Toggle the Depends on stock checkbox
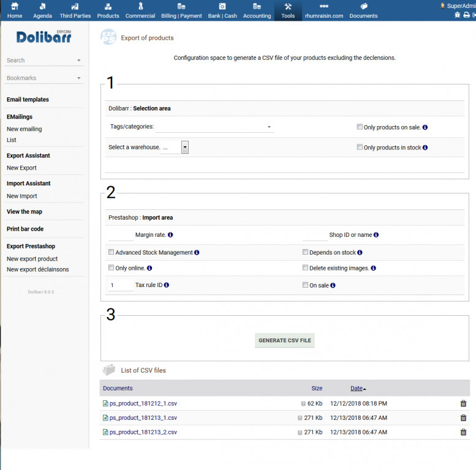 pyautogui.click(x=305, y=252)
